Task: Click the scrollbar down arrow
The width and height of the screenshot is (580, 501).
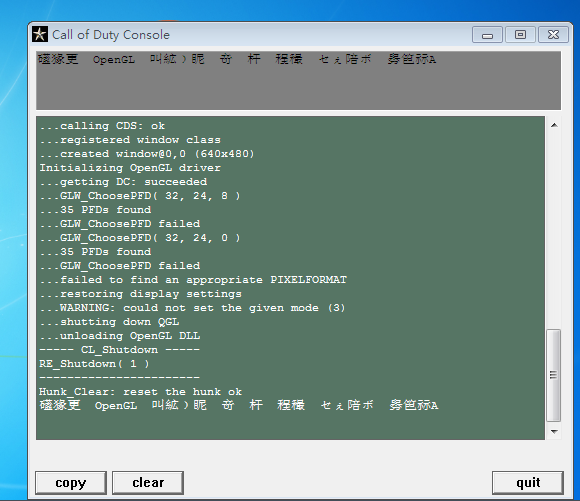Action: click(x=554, y=431)
